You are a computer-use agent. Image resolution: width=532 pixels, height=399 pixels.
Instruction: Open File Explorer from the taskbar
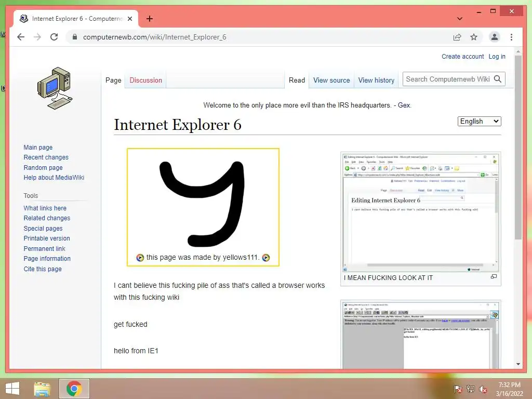point(42,389)
